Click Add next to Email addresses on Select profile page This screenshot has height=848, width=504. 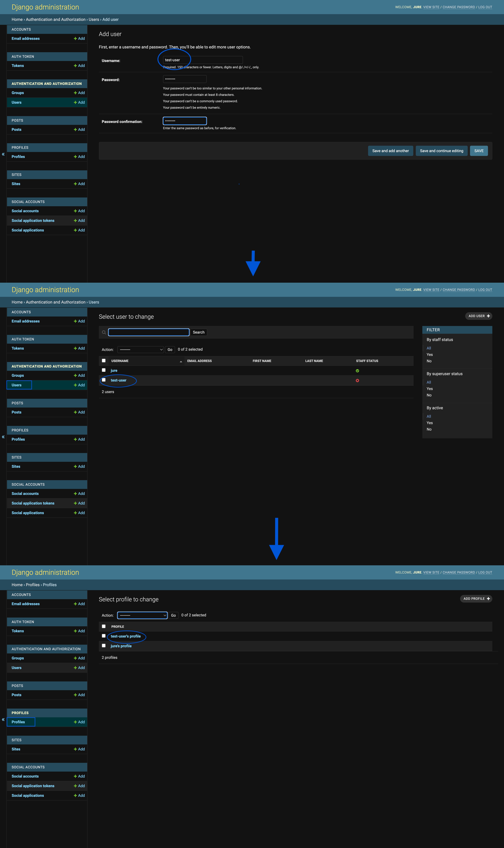79,604
